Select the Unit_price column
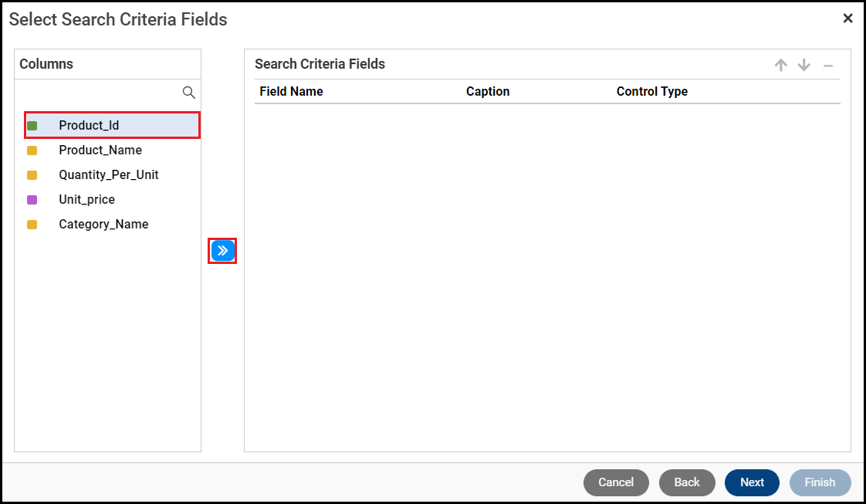Image resolution: width=866 pixels, height=504 pixels. pos(86,200)
